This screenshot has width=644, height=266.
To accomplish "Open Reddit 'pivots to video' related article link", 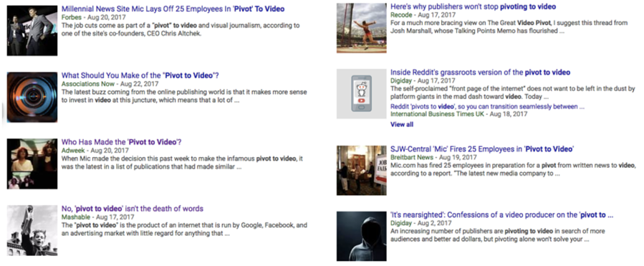I will (487, 107).
